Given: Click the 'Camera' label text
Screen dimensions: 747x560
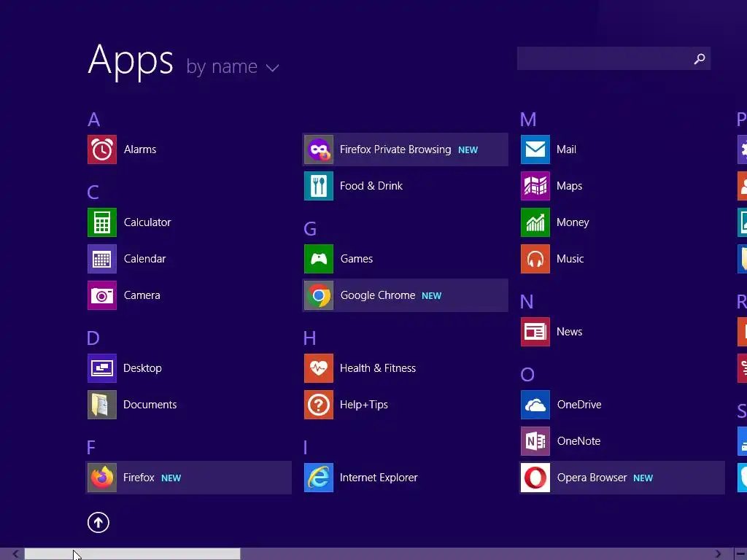Looking at the screenshot, I should 142,295.
